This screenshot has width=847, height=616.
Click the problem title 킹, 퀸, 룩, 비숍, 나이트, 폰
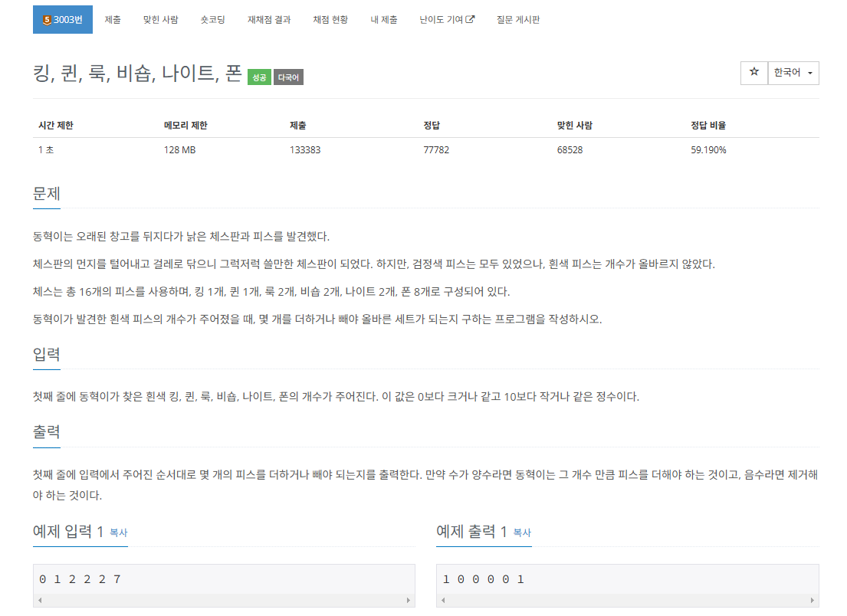137,73
